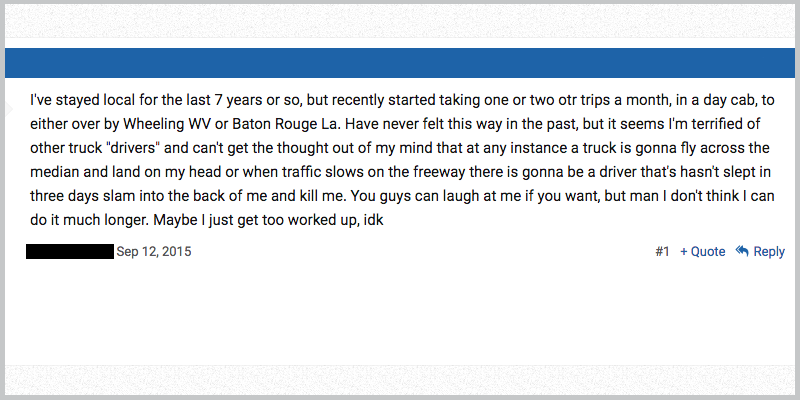Click the opening words 'I've stayed local'

pyautogui.click(x=79, y=100)
